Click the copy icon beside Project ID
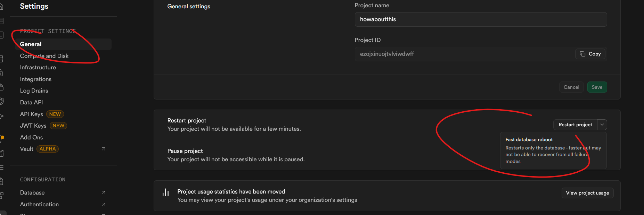 pyautogui.click(x=583, y=54)
